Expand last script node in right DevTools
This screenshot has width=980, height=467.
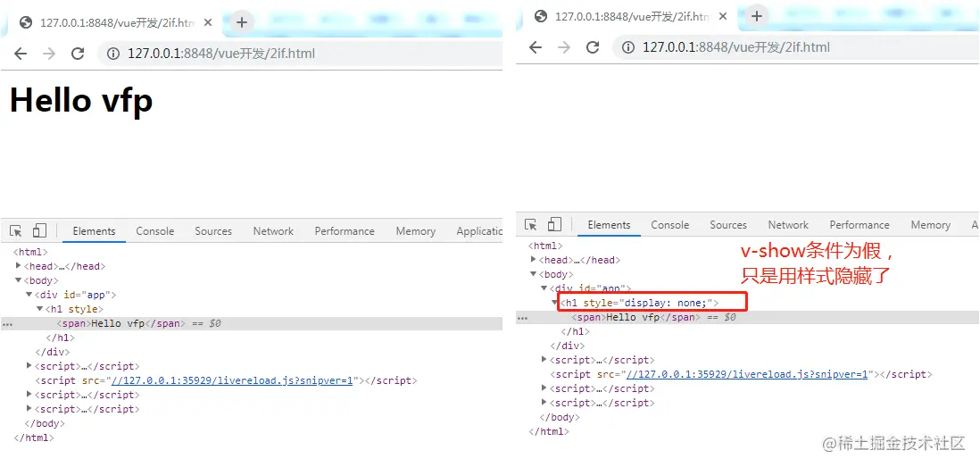[544, 402]
